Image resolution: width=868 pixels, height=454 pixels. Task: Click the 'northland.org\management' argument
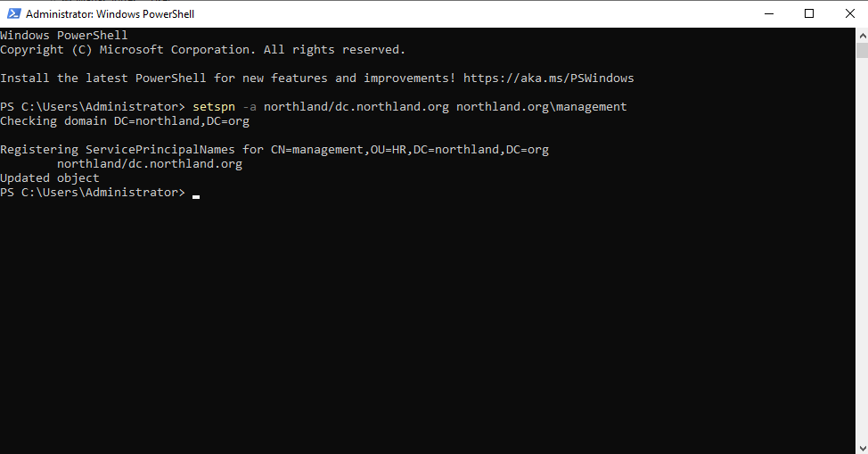coord(541,107)
